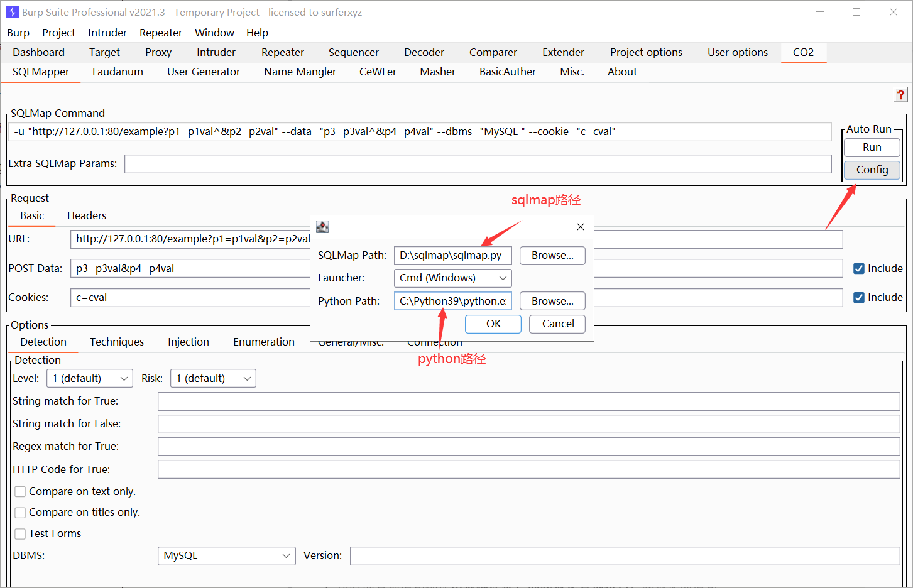This screenshot has height=588, width=913.
Task: Enable Compare on titles only
Action: (20, 512)
